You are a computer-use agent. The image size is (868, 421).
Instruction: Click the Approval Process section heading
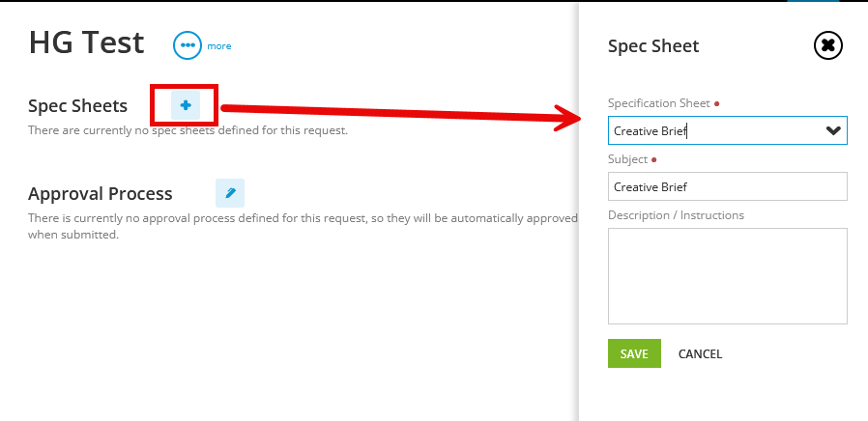pyautogui.click(x=101, y=194)
